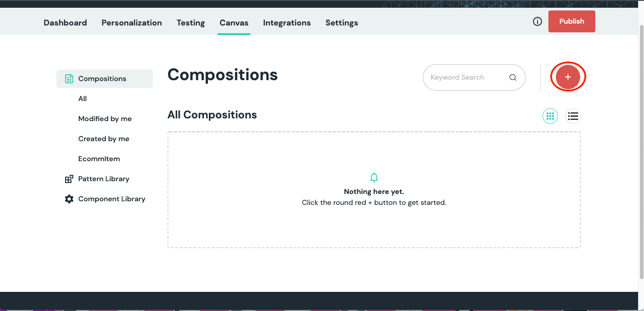
Task: Click the Pattern Library blocks icon
Action: click(x=69, y=179)
